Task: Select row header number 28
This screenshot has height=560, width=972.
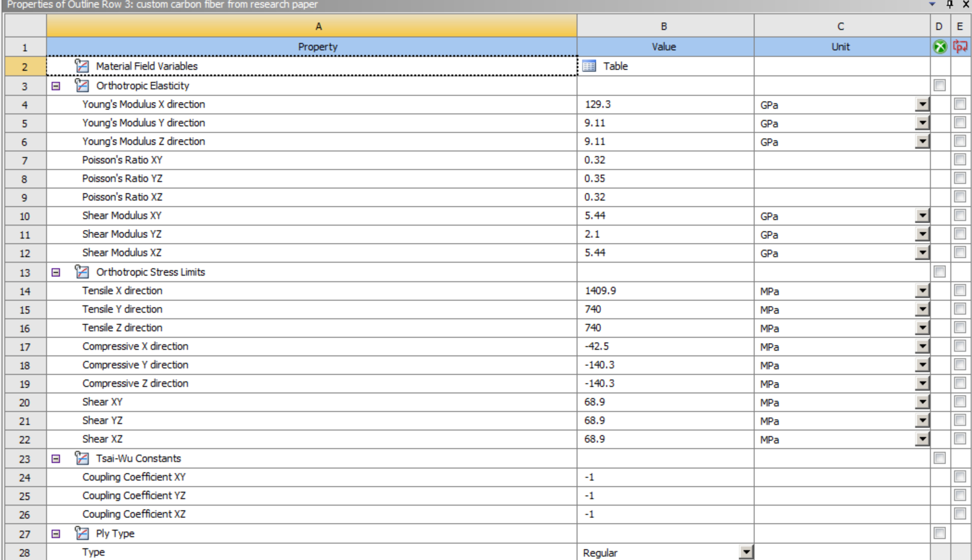Action: 25,552
